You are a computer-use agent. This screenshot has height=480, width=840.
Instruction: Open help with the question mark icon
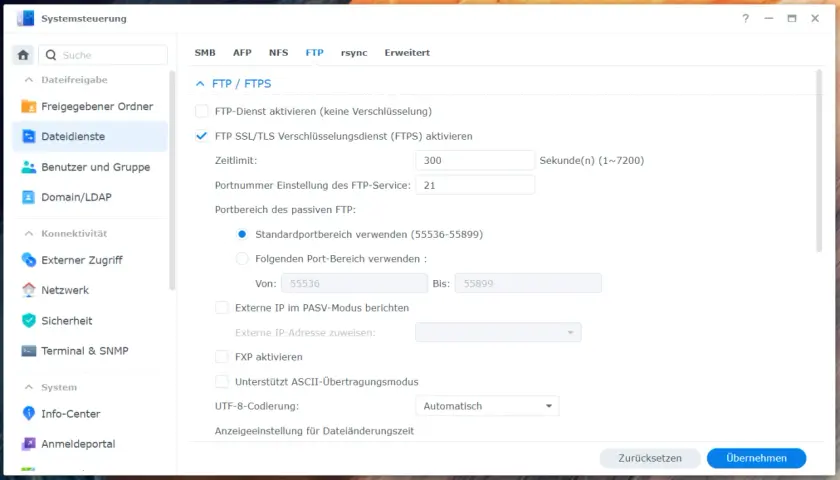pyautogui.click(x=745, y=18)
